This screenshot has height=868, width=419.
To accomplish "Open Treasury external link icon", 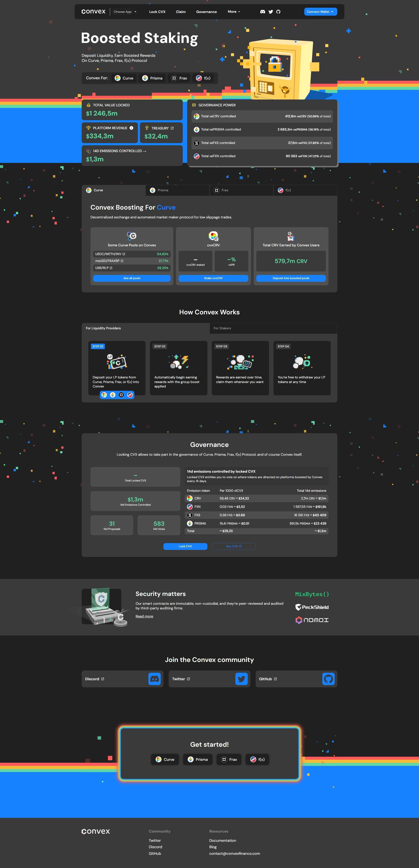I will [x=172, y=128].
